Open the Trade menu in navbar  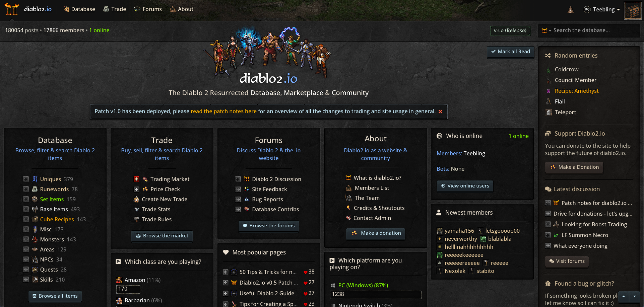click(115, 9)
